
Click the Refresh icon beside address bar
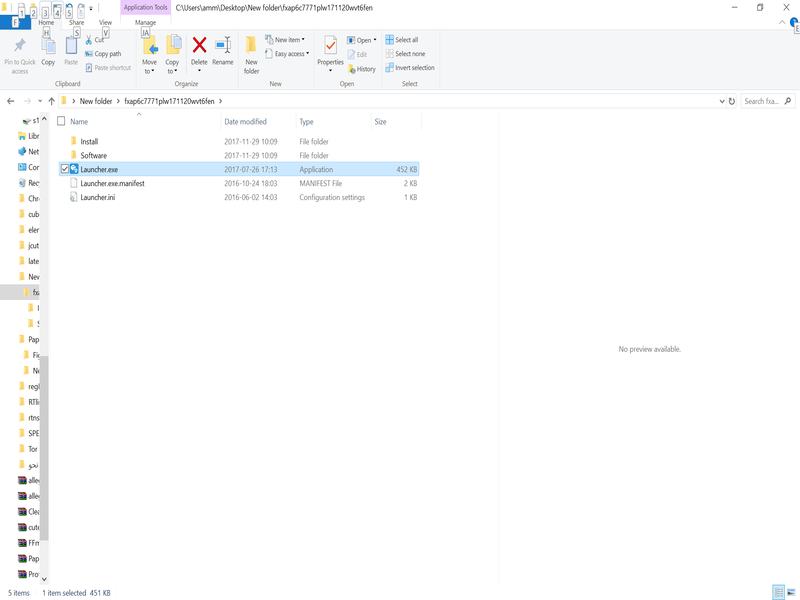(x=731, y=101)
